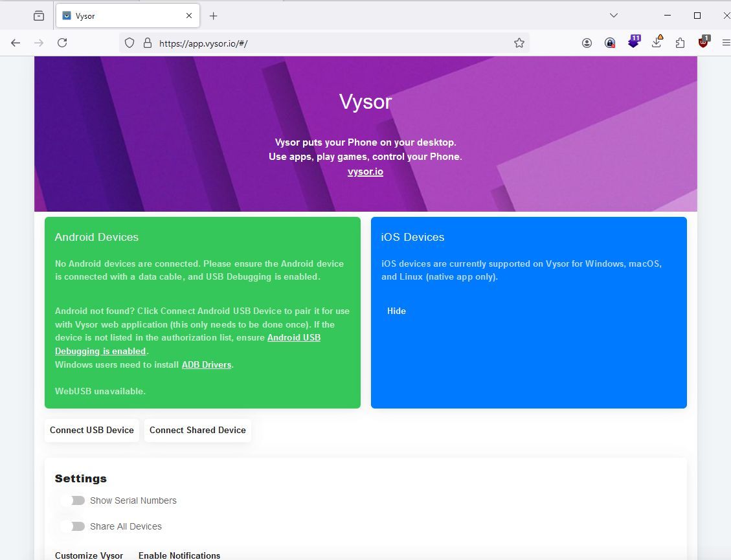Click Customize Vysor

tap(89, 555)
